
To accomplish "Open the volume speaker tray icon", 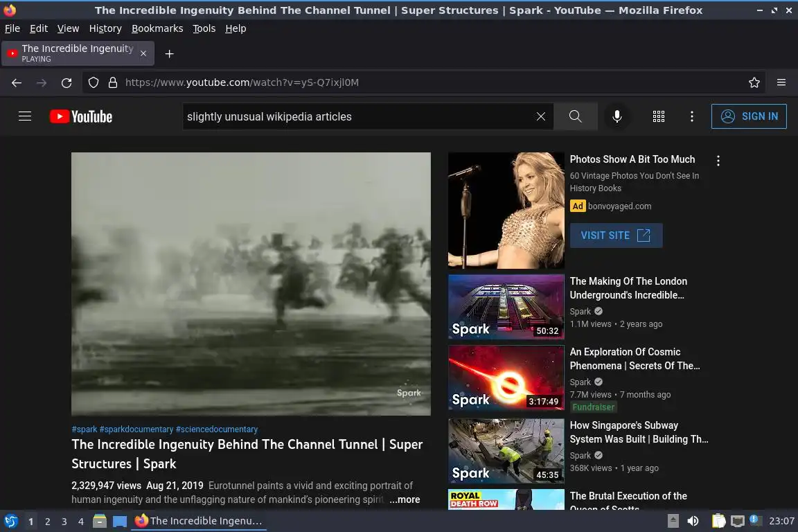I will tap(693, 521).
